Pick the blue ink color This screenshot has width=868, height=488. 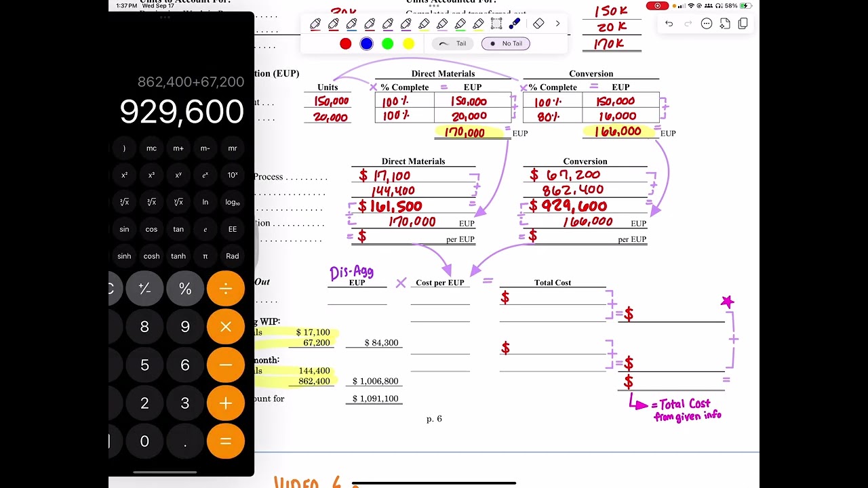366,43
